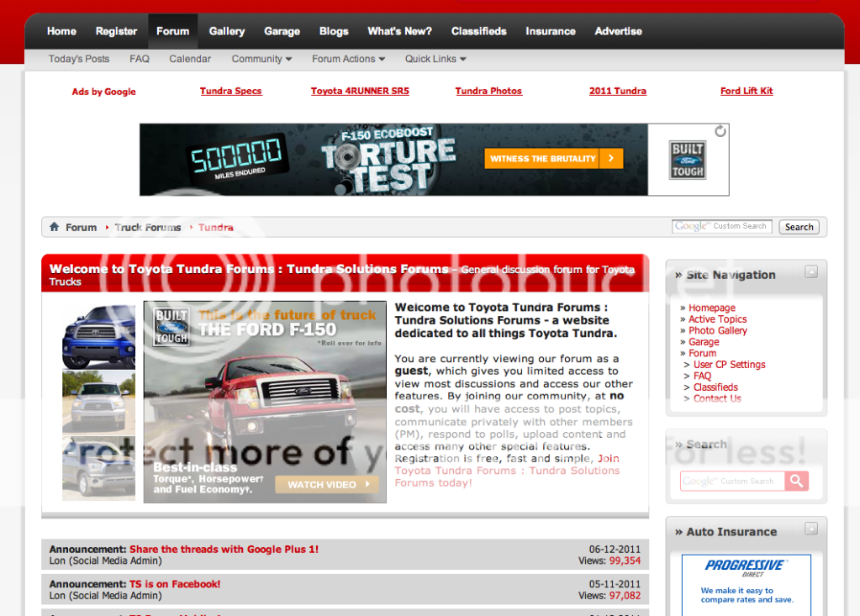Open Homepage in Site Navigation

[x=712, y=308]
